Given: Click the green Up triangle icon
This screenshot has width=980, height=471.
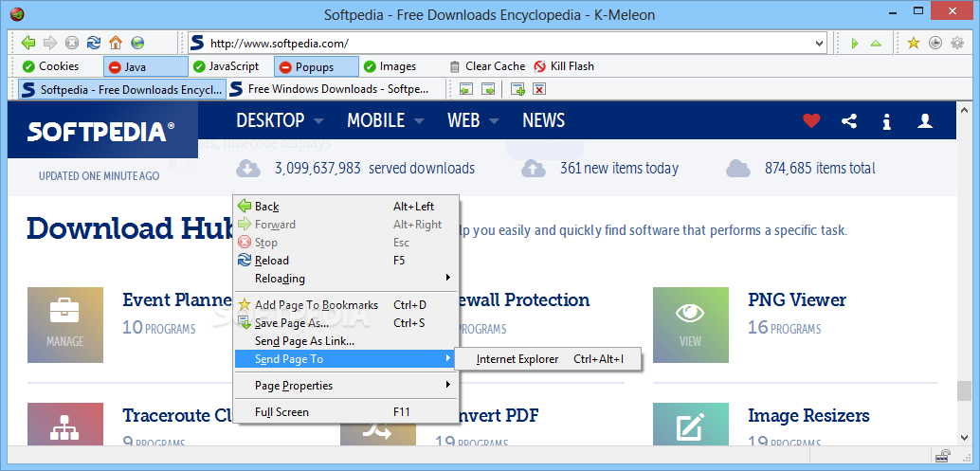Looking at the screenshot, I should tap(876, 44).
